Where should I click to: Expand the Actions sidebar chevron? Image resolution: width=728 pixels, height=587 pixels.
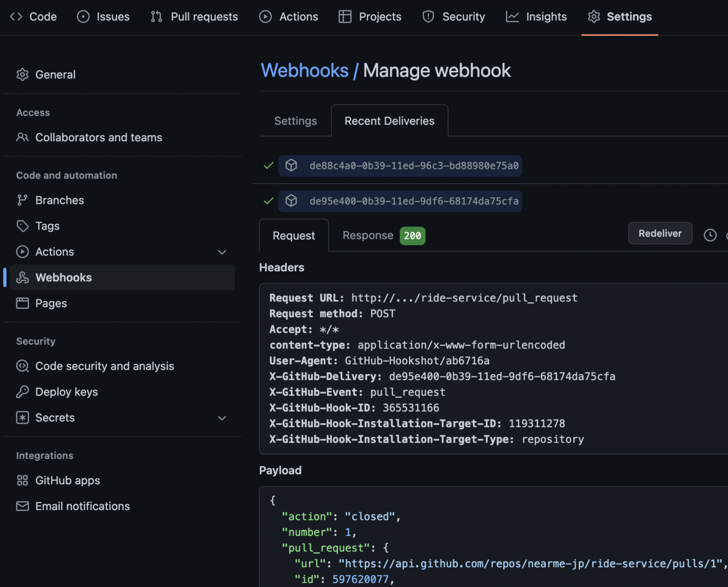coord(222,252)
